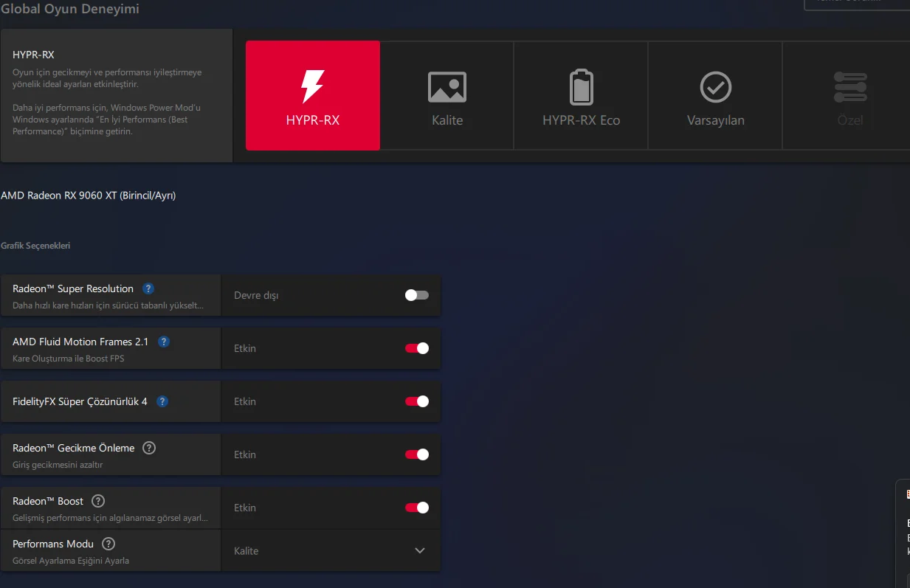The width and height of the screenshot is (910, 588).
Task: Click the HYPR-RX description panel title
Action: click(33, 55)
